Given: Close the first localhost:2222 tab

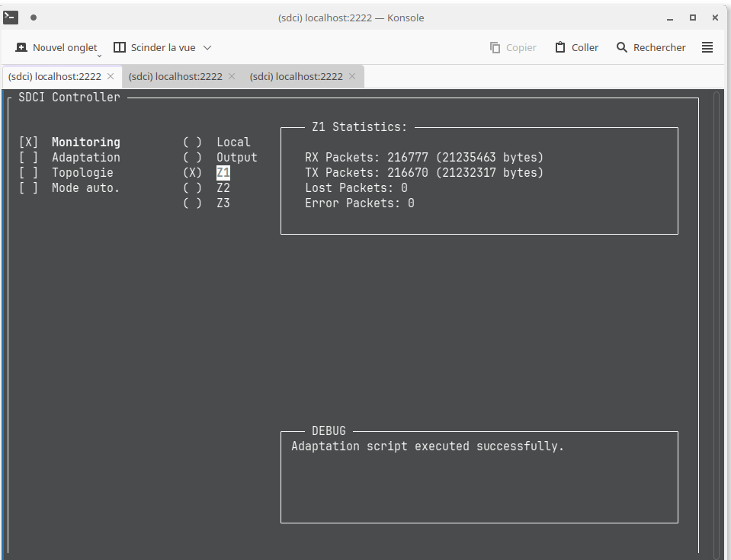Looking at the screenshot, I should pyautogui.click(x=111, y=76).
